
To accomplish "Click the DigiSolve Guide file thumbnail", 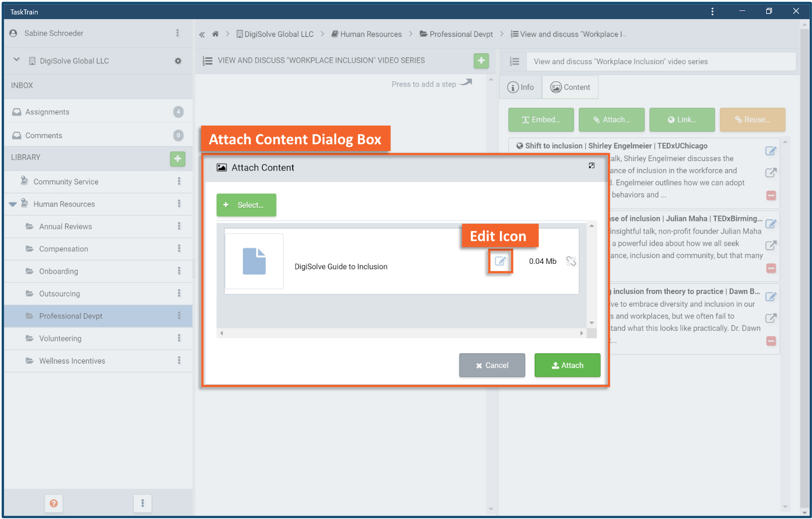I will pos(254,261).
